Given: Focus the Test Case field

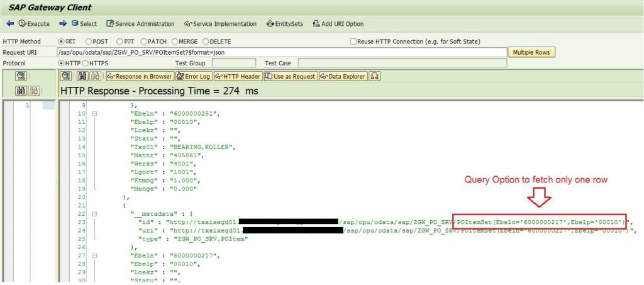Looking at the screenshot, I should coord(402,64).
